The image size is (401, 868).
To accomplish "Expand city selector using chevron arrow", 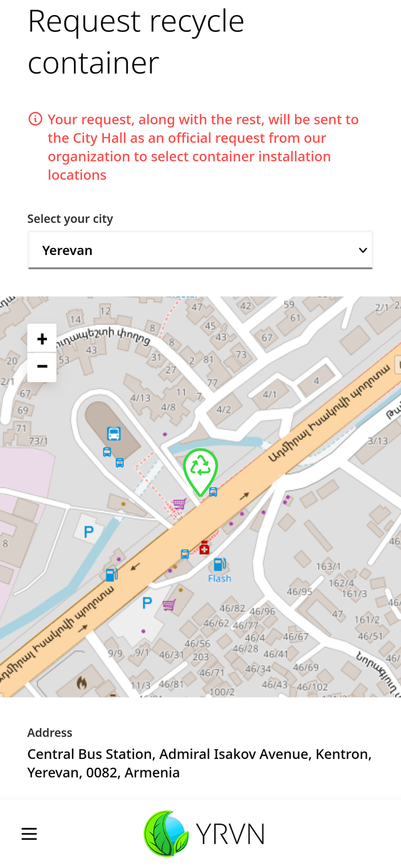I will point(363,250).
